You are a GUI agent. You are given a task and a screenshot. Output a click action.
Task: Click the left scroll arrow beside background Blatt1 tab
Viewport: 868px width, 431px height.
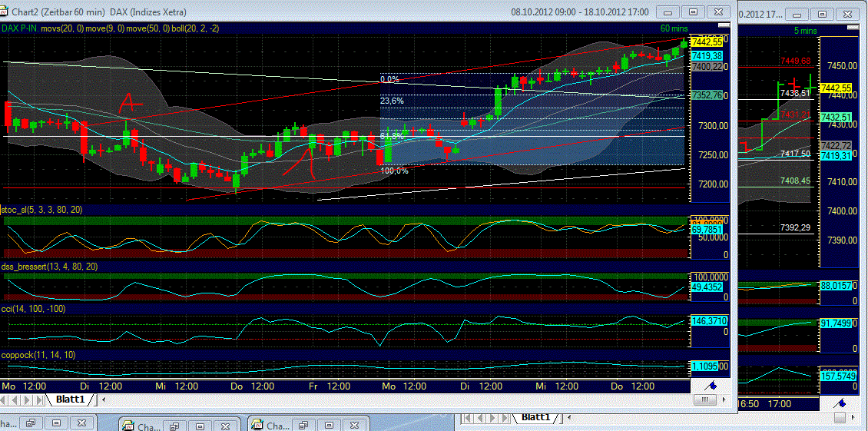click(569, 417)
